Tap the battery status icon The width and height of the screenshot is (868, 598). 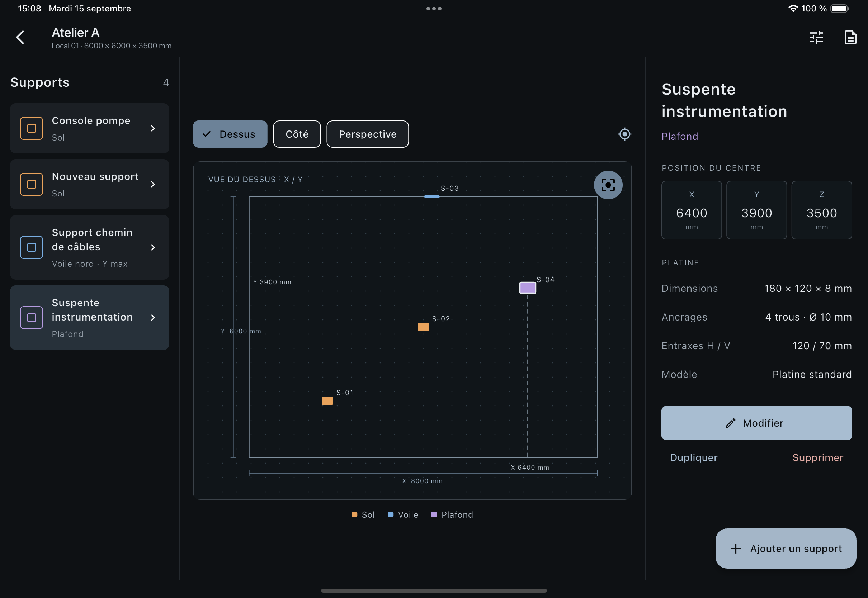840,9
